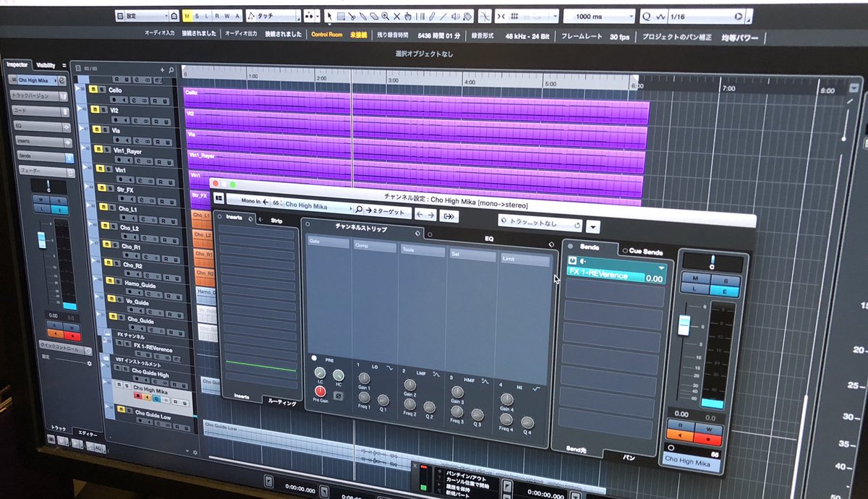Select the Object Selection arrow tool

pos(329,16)
